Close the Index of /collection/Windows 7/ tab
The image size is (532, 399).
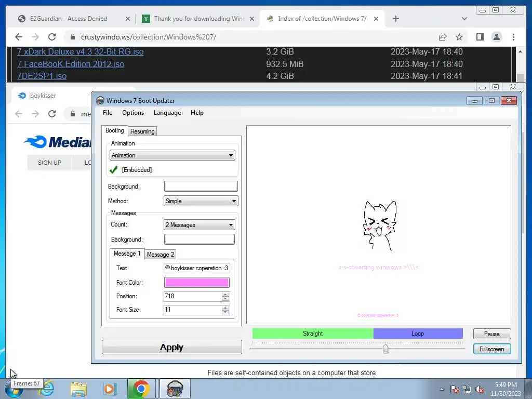pyautogui.click(x=376, y=19)
